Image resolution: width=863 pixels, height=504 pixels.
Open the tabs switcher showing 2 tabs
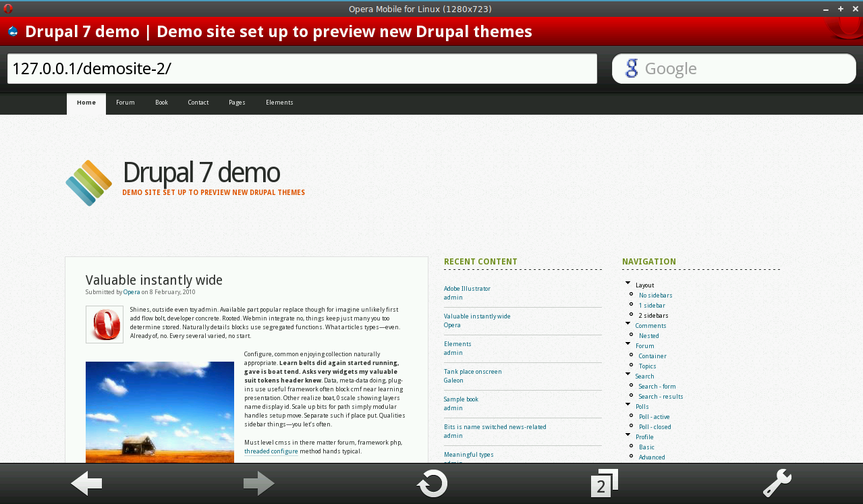(604, 483)
